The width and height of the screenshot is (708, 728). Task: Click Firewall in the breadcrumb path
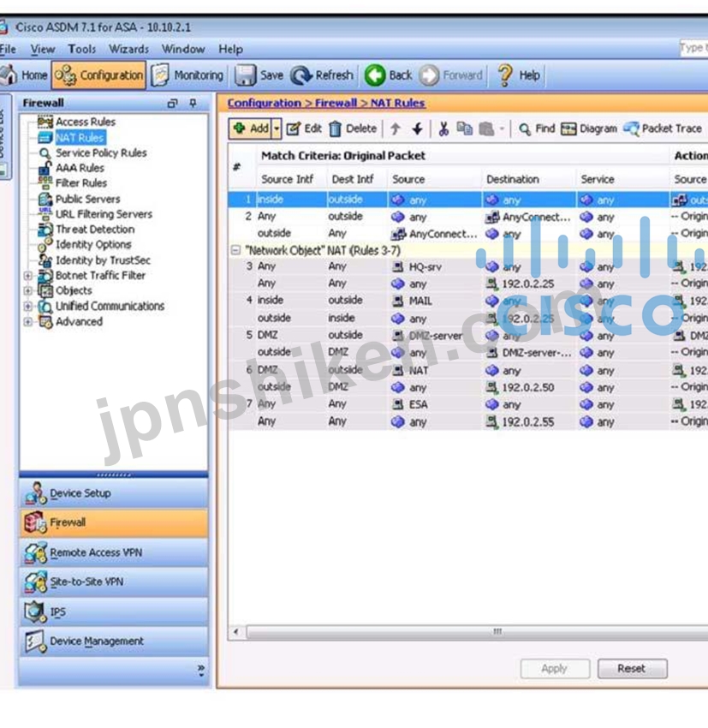336,103
